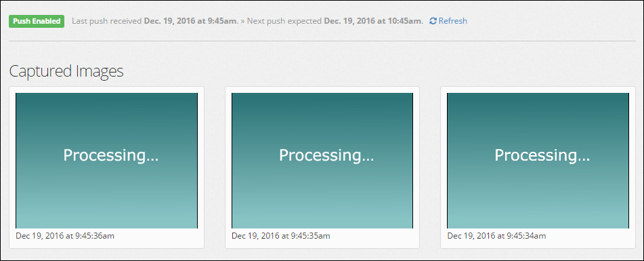This screenshot has height=261, width=644.
Task: Click the Refresh link text
Action: [452, 21]
